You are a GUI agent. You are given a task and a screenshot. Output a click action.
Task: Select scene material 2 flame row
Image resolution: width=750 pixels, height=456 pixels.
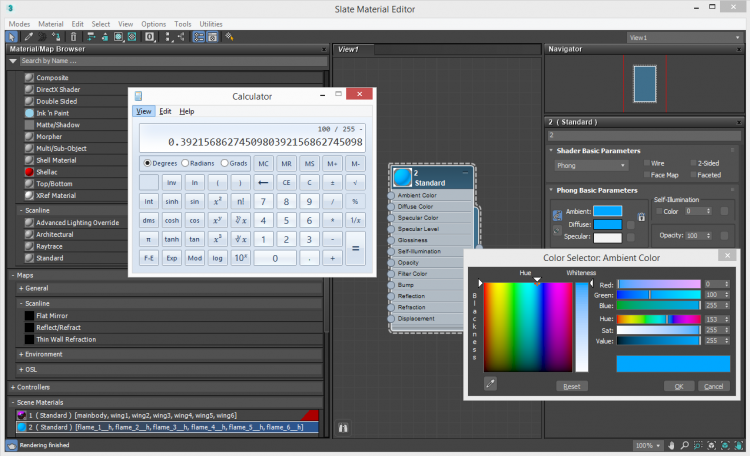click(167, 427)
